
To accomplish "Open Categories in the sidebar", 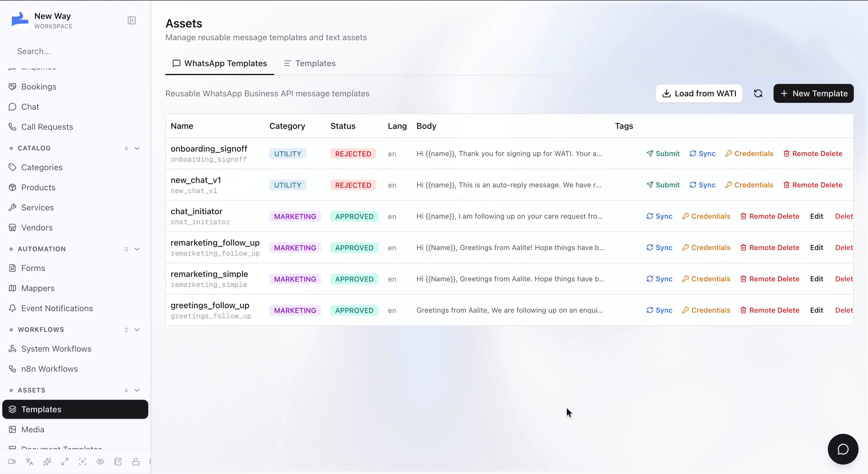I will 75,167.
